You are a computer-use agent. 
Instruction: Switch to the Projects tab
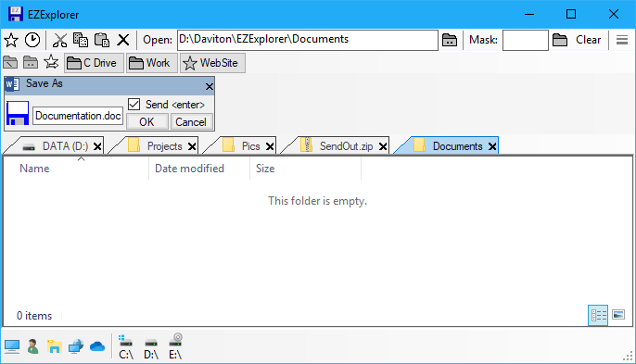point(155,146)
